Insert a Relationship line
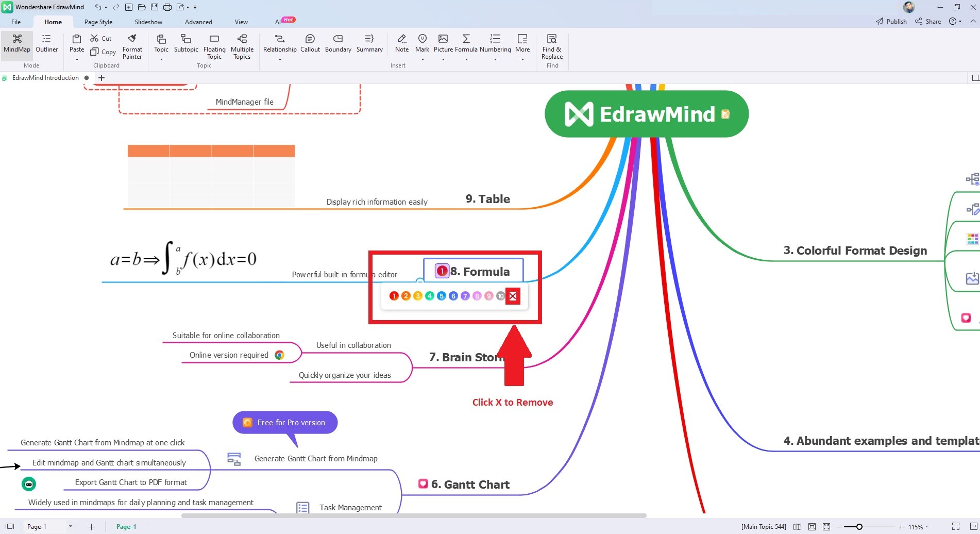980x534 pixels. point(280,43)
